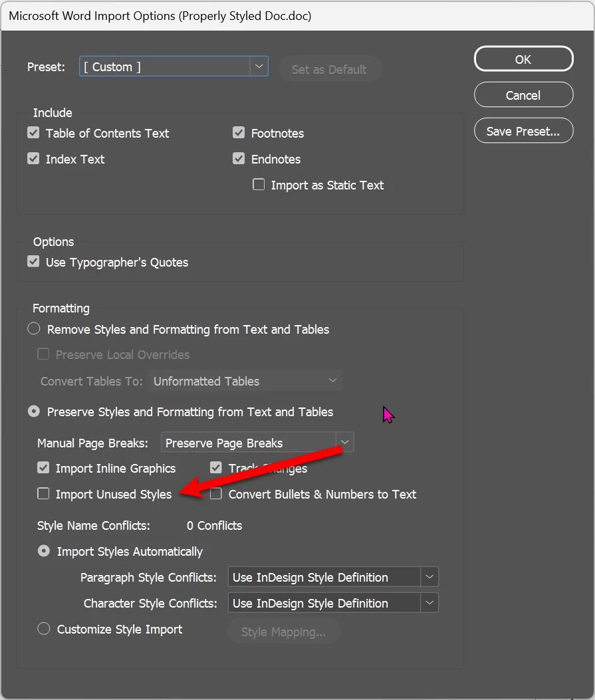Toggle the Index Text checkbox
This screenshot has height=700, width=595.
pos(33,158)
